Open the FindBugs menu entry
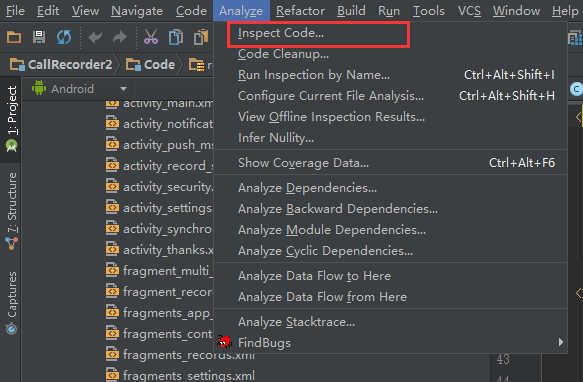Image resolution: width=583 pixels, height=382 pixels. (x=390, y=343)
